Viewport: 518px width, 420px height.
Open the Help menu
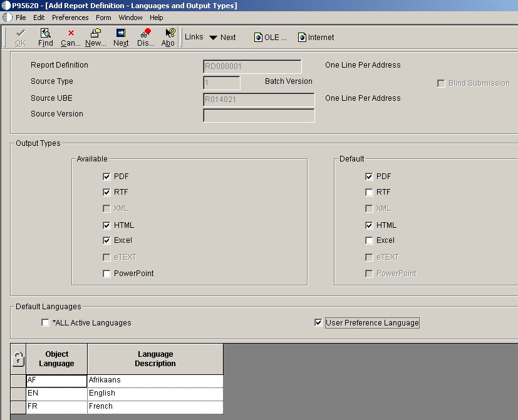156,18
